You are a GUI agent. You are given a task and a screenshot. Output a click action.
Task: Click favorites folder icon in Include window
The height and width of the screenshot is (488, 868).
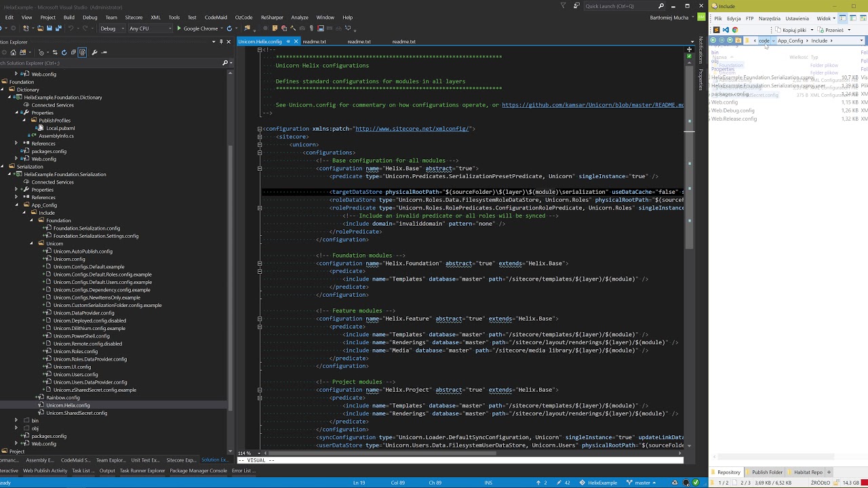pyautogui.click(x=738, y=41)
